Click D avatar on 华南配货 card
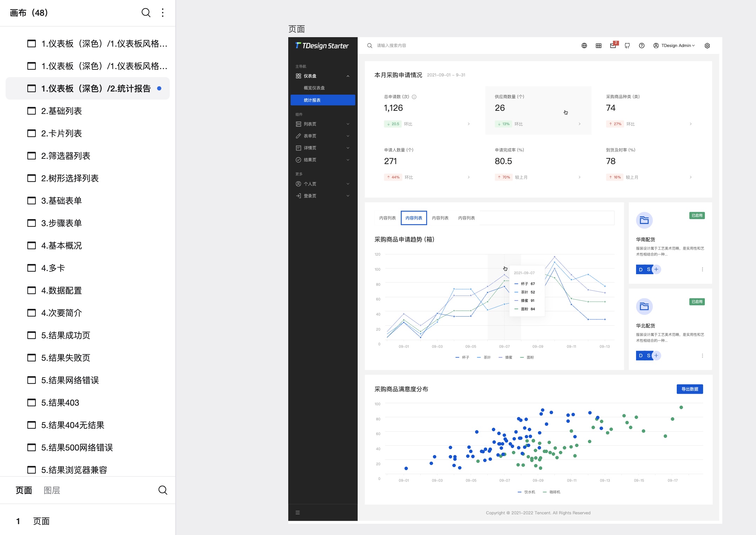The image size is (756, 535). (641, 269)
